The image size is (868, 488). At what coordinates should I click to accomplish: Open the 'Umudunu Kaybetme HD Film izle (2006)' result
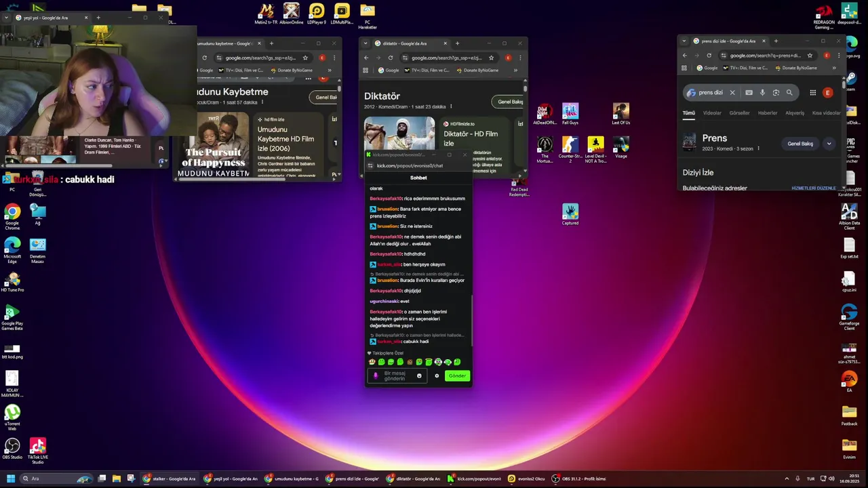click(285, 139)
